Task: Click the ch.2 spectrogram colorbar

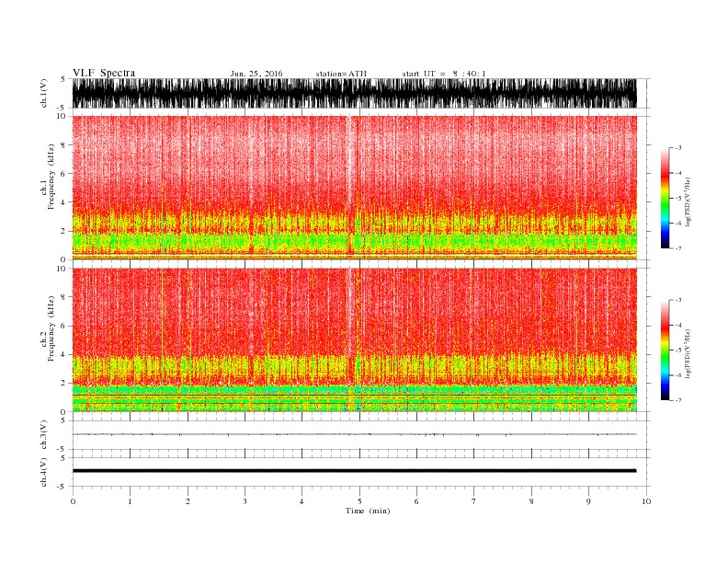Action: pos(665,350)
